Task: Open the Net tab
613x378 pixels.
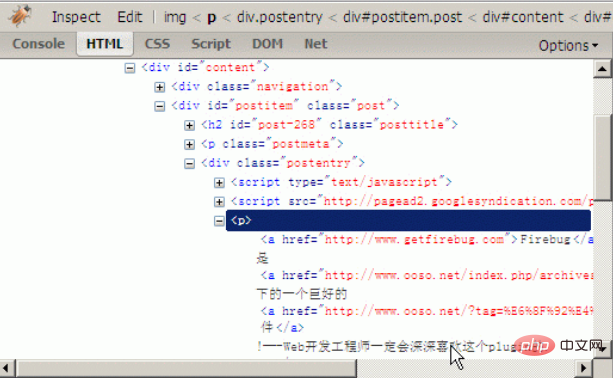Action: 315,44
